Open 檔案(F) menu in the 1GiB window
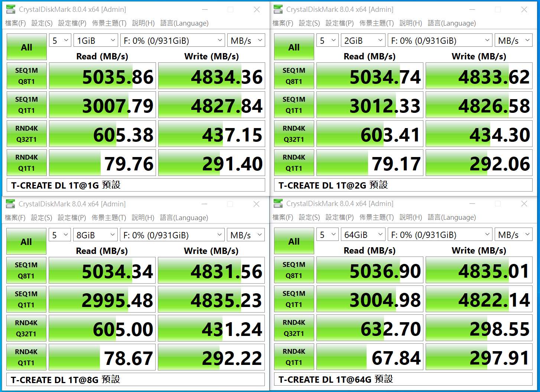Image resolution: width=540 pixels, height=392 pixels. [16, 23]
